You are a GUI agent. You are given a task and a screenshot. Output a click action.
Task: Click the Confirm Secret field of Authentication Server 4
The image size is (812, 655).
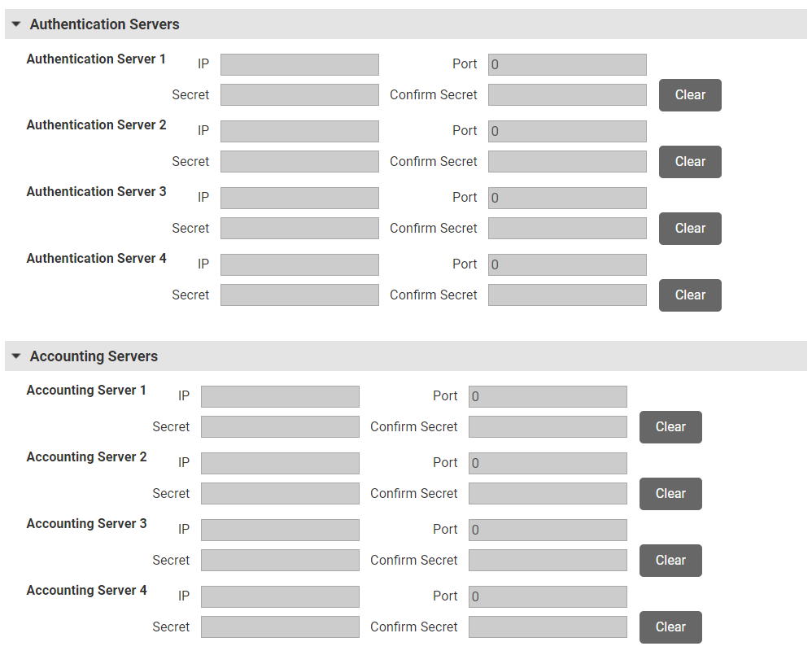click(x=567, y=295)
